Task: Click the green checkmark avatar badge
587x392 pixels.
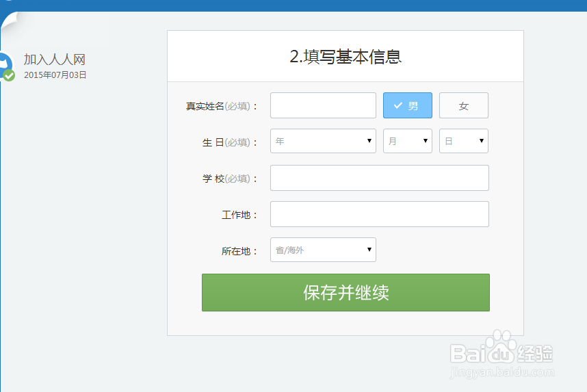Action: [x=9, y=75]
